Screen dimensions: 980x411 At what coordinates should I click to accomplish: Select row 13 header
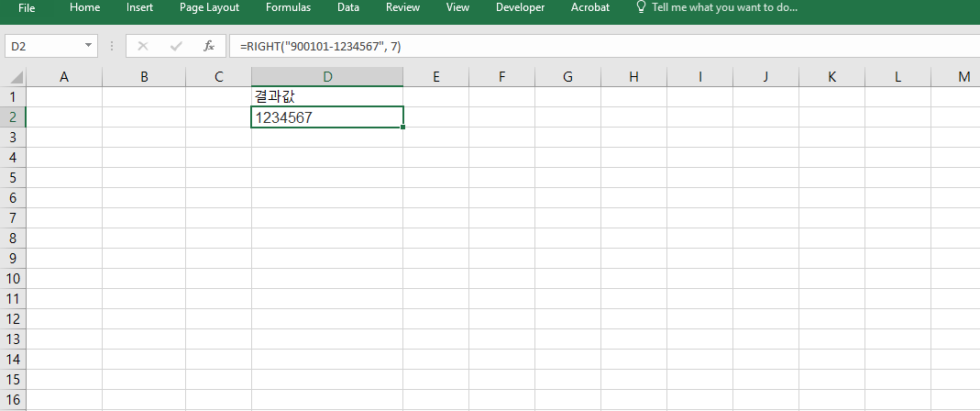13,339
